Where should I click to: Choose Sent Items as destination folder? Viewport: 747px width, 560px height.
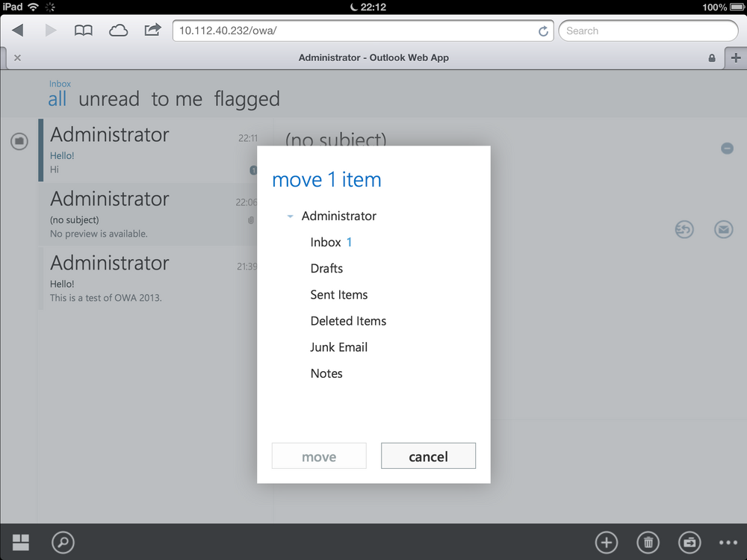[338, 295]
